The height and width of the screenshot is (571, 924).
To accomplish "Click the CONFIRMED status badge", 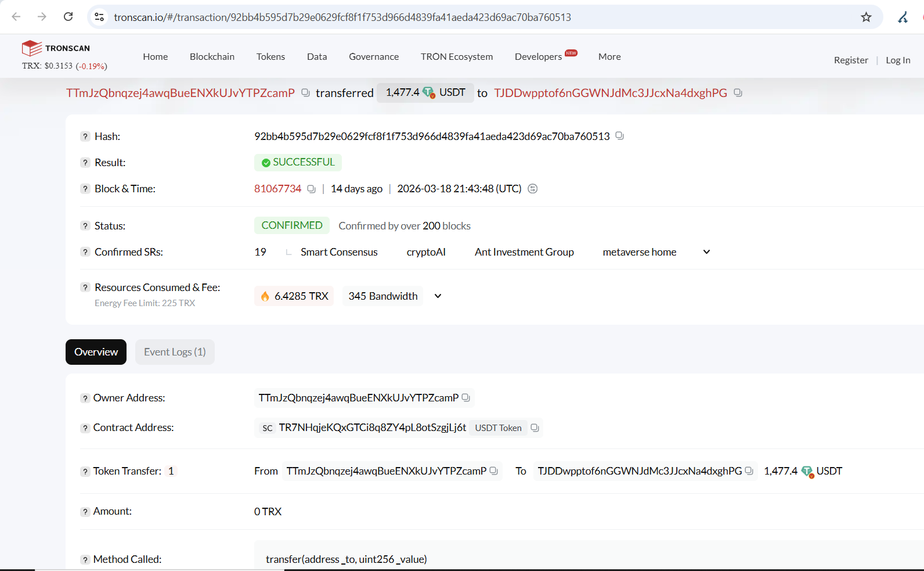I will click(292, 225).
